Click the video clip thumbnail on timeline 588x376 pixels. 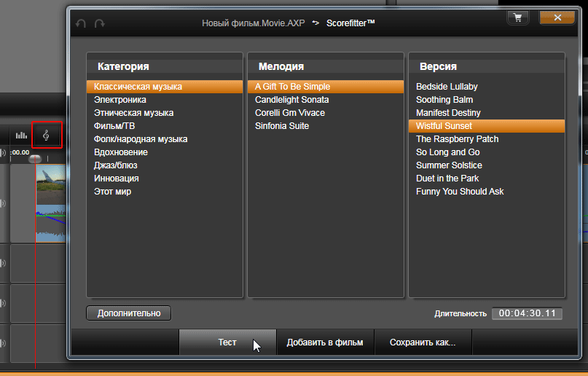pos(50,203)
